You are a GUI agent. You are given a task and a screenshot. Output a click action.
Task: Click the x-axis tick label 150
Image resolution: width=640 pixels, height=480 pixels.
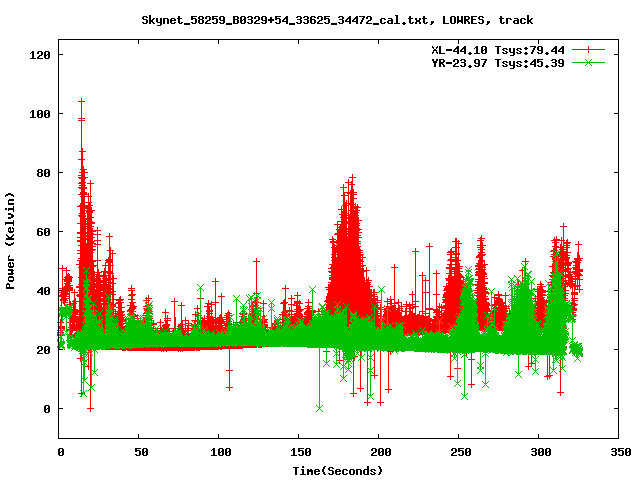click(301, 452)
